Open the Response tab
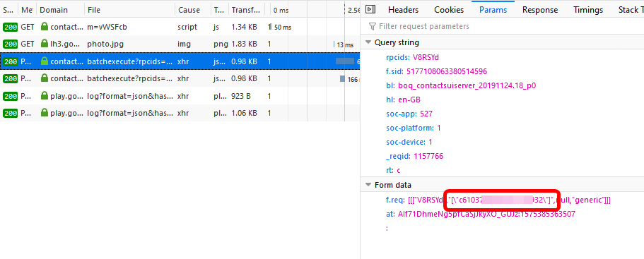This screenshot has height=259, width=644. [540, 10]
